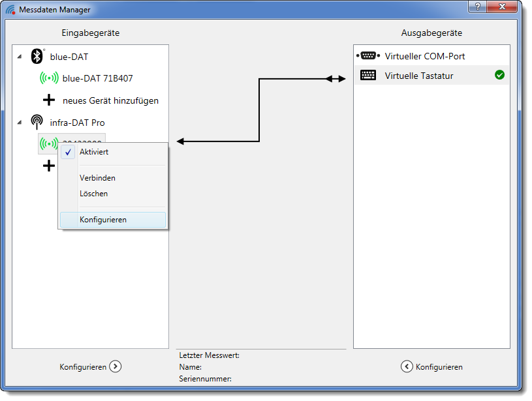Choose Löschen from the context menu

tap(113, 194)
